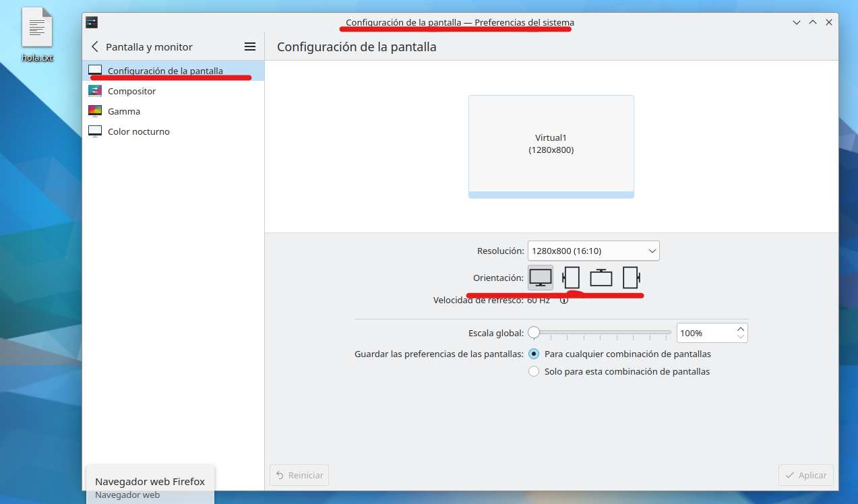858x504 pixels.
Task: Select the Virtual1 display preview
Action: (x=551, y=144)
